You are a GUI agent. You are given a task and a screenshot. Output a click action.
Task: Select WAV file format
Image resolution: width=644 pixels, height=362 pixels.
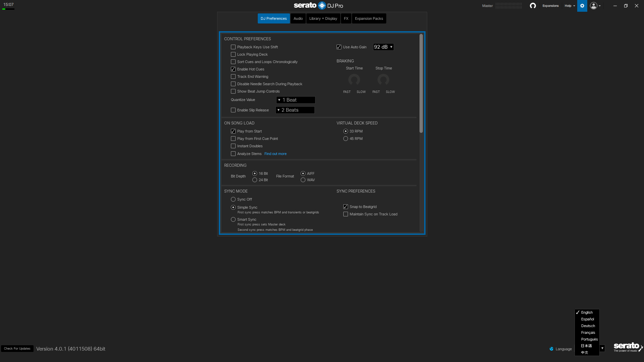click(303, 180)
